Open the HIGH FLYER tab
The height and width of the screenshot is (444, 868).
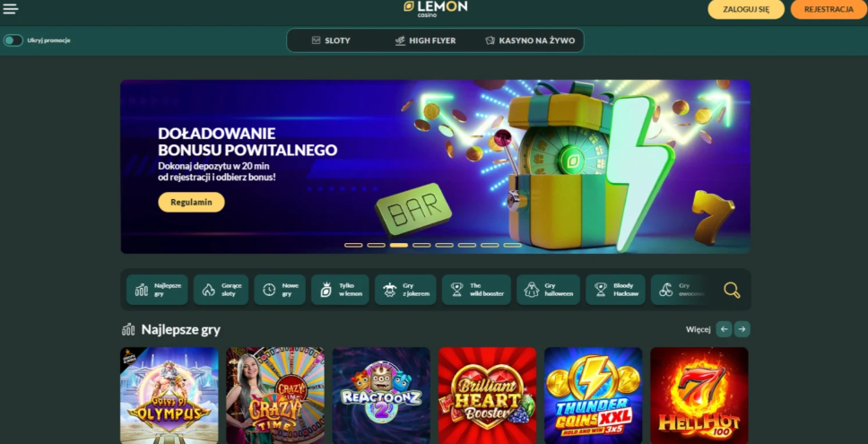425,40
